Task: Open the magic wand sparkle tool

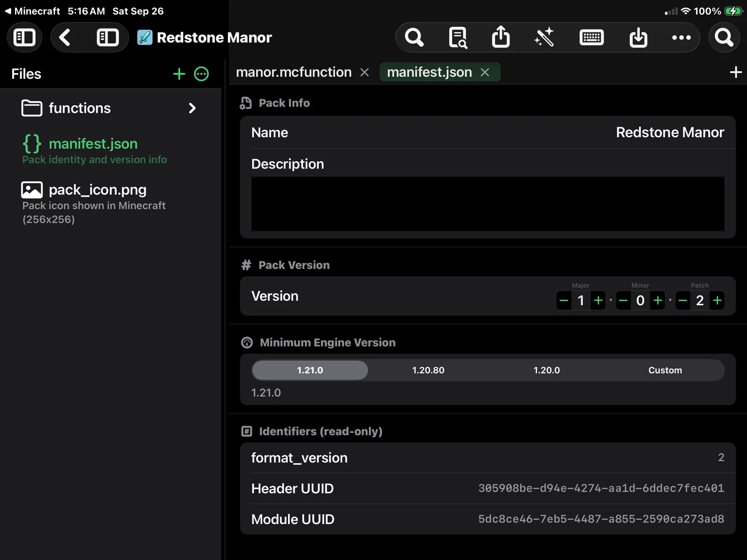Action: click(x=544, y=37)
